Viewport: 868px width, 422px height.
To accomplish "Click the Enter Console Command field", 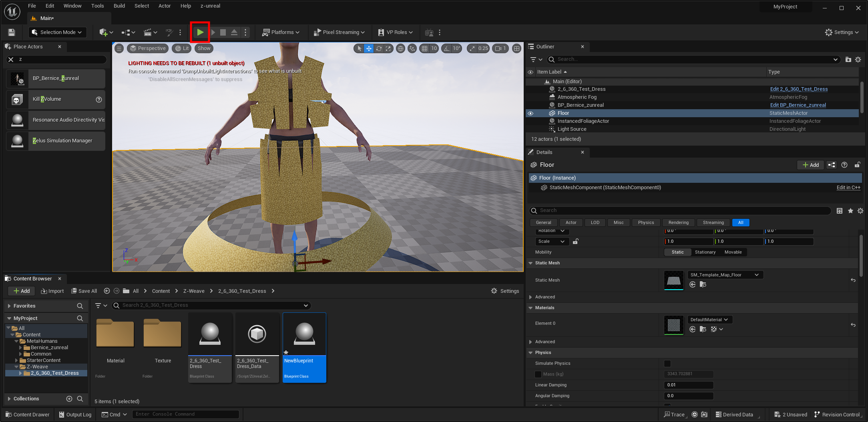I will pyautogui.click(x=186, y=414).
